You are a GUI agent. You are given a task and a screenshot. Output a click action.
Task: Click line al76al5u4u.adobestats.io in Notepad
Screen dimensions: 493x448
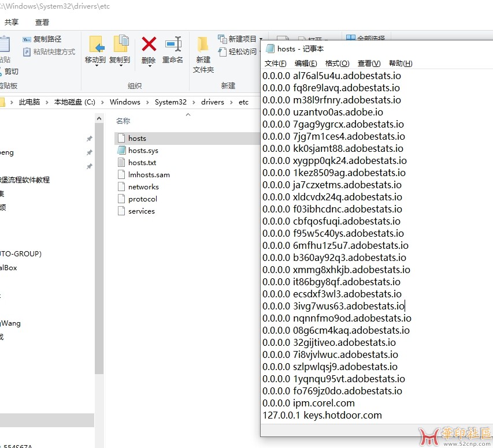click(331, 76)
